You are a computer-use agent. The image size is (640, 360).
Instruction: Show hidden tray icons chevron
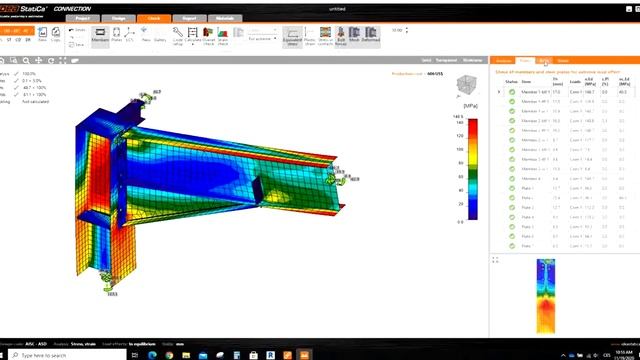tap(563, 356)
